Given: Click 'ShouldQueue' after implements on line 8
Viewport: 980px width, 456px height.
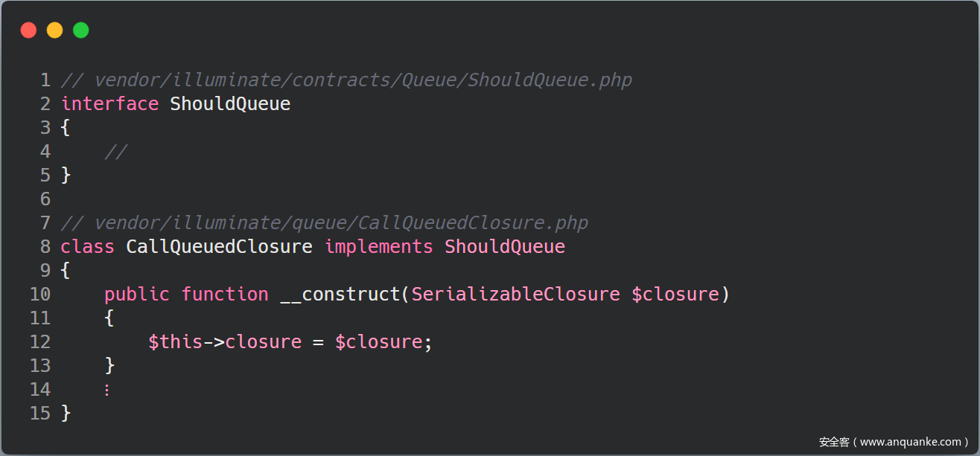Looking at the screenshot, I should pyautogui.click(x=505, y=247).
